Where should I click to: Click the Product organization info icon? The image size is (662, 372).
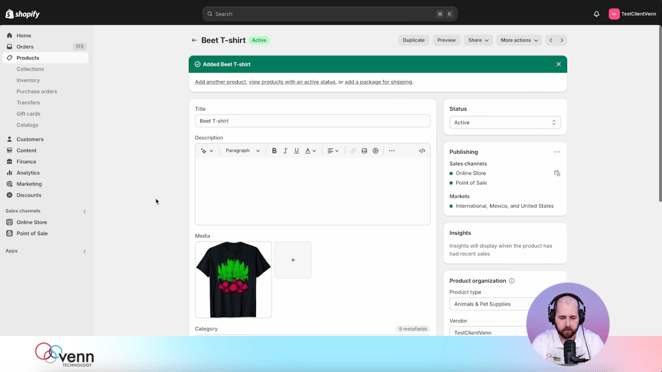coord(512,281)
